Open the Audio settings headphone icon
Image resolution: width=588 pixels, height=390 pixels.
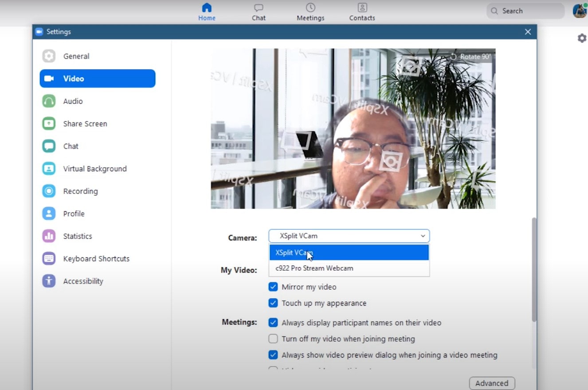click(49, 101)
